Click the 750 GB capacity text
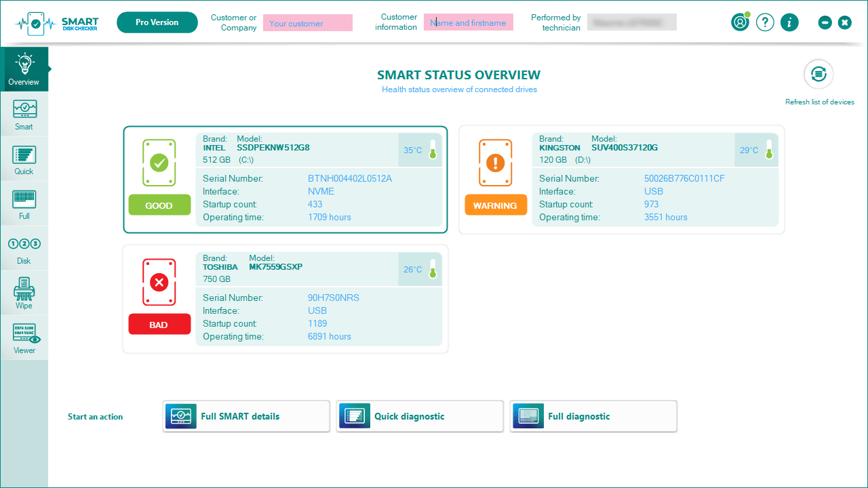The image size is (868, 488). (x=217, y=279)
